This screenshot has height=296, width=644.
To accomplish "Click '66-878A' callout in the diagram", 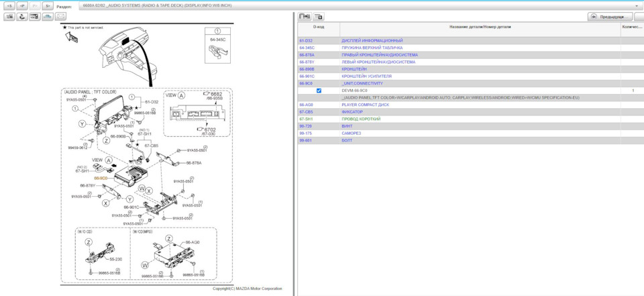I will tap(194, 163).
